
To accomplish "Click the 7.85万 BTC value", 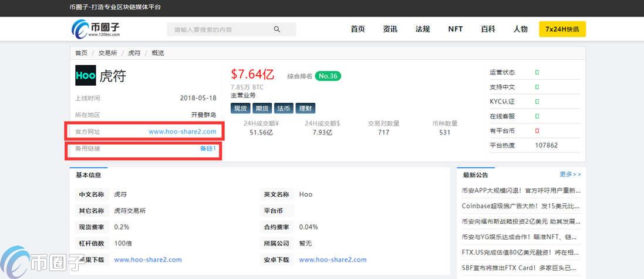I will pos(247,88).
